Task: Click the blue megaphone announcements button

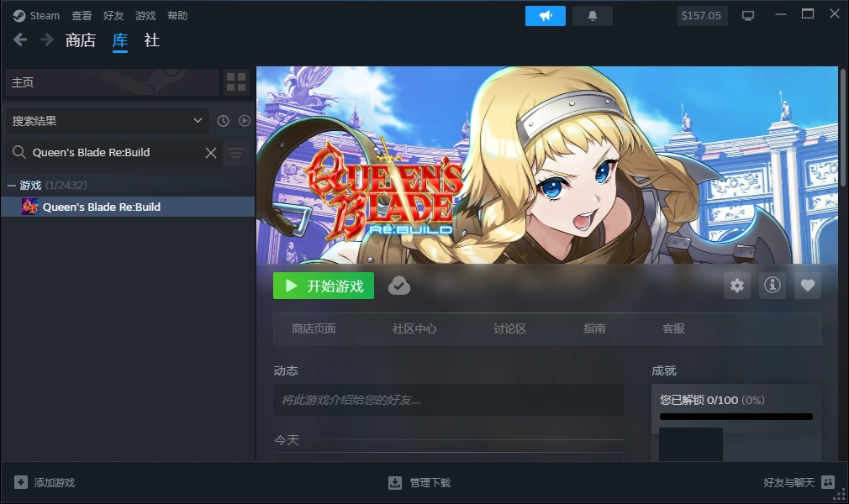Action: [546, 16]
